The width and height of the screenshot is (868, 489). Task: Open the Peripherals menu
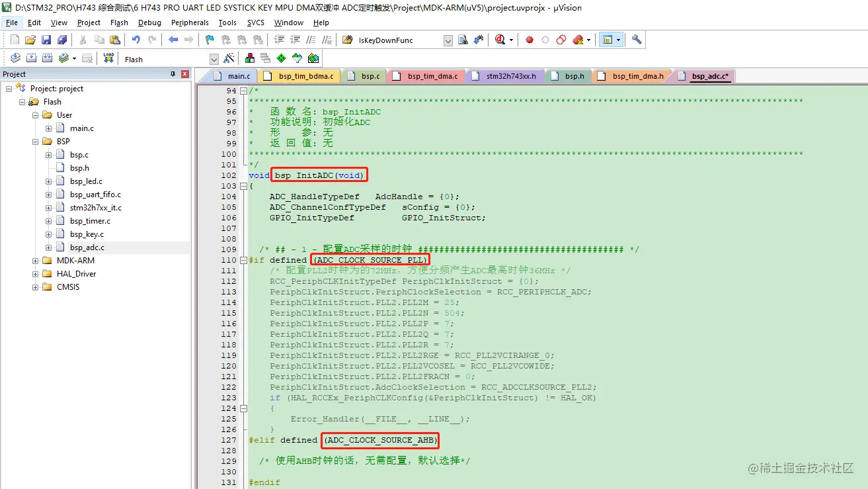[x=190, y=22]
